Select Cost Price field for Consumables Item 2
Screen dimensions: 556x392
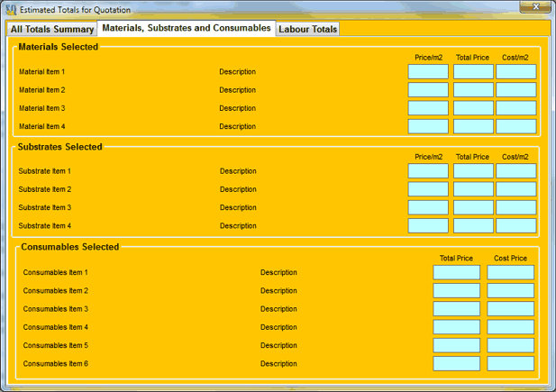coord(510,290)
